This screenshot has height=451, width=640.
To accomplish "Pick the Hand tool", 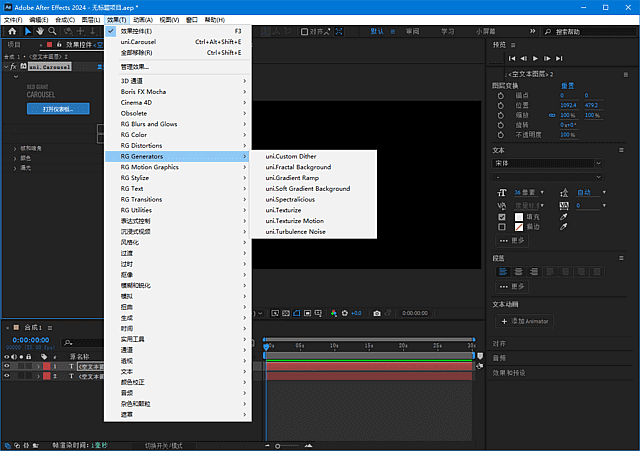I will [41, 31].
